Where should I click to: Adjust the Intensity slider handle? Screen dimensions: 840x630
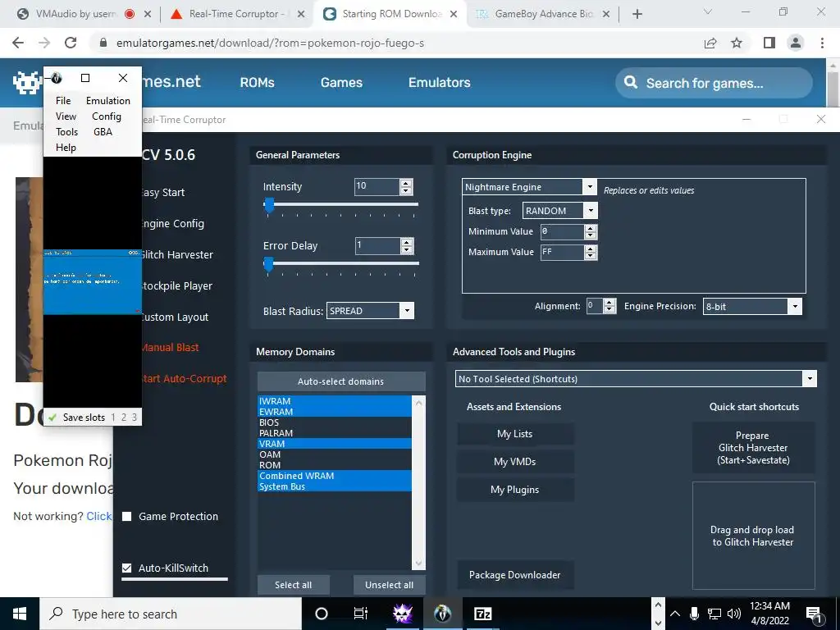pyautogui.click(x=269, y=205)
